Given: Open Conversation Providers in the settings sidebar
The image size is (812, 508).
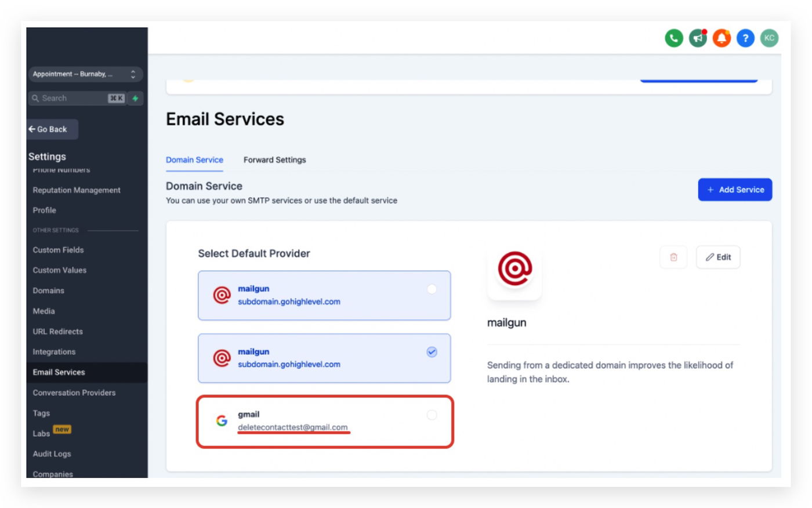Looking at the screenshot, I should [x=74, y=393].
